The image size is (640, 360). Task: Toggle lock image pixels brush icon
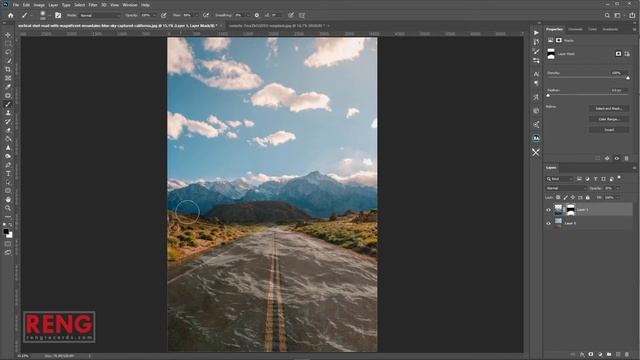(565, 198)
